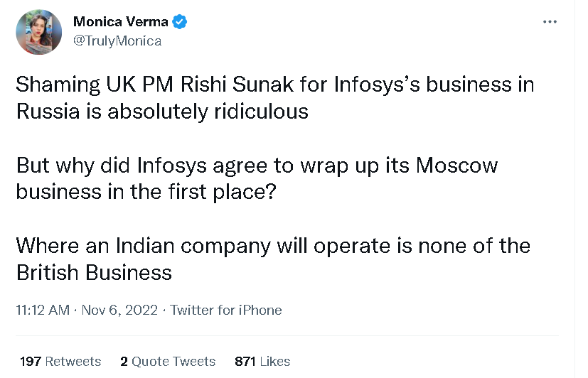Click the word 'Moscow' in the tweet
This screenshot has height=378, width=588.
(456, 166)
